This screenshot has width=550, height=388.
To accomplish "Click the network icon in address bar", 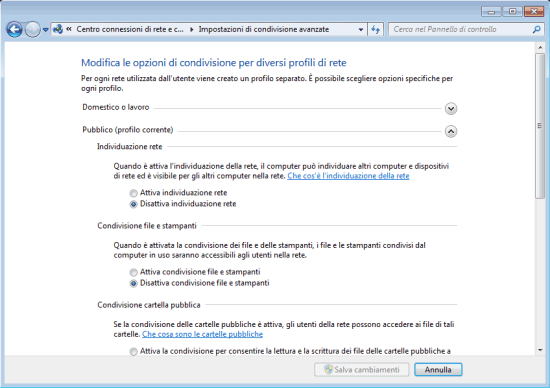I will (58, 29).
